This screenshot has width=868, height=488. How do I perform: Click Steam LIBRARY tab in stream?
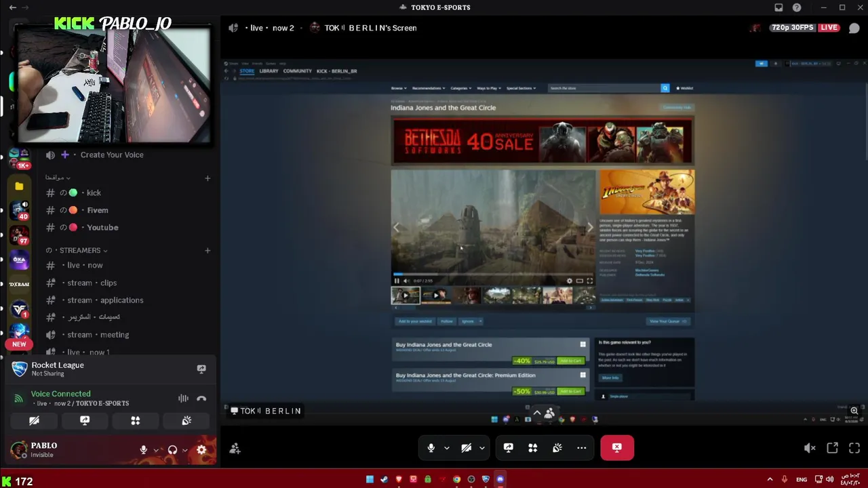click(x=269, y=71)
